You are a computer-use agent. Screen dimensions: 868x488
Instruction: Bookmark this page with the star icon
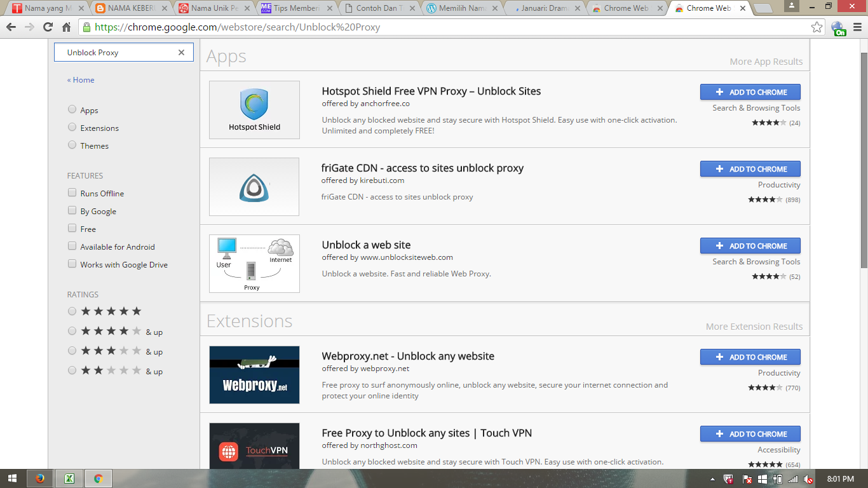tap(817, 27)
